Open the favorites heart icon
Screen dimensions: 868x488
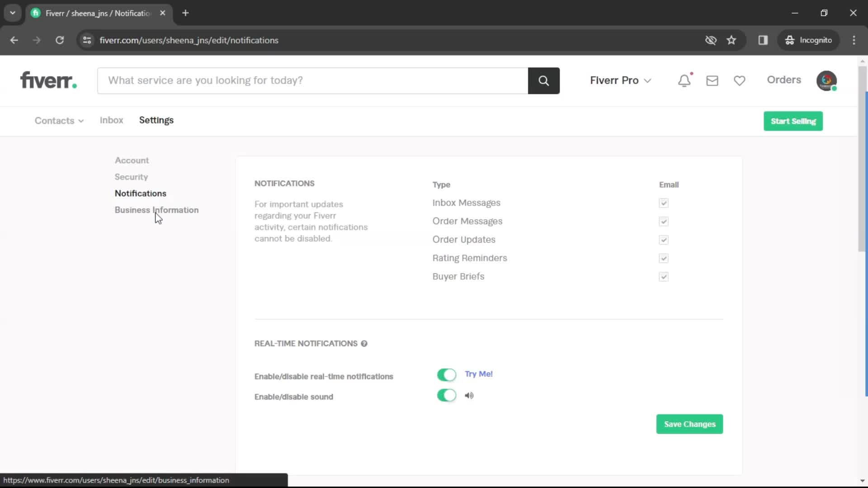click(x=740, y=80)
